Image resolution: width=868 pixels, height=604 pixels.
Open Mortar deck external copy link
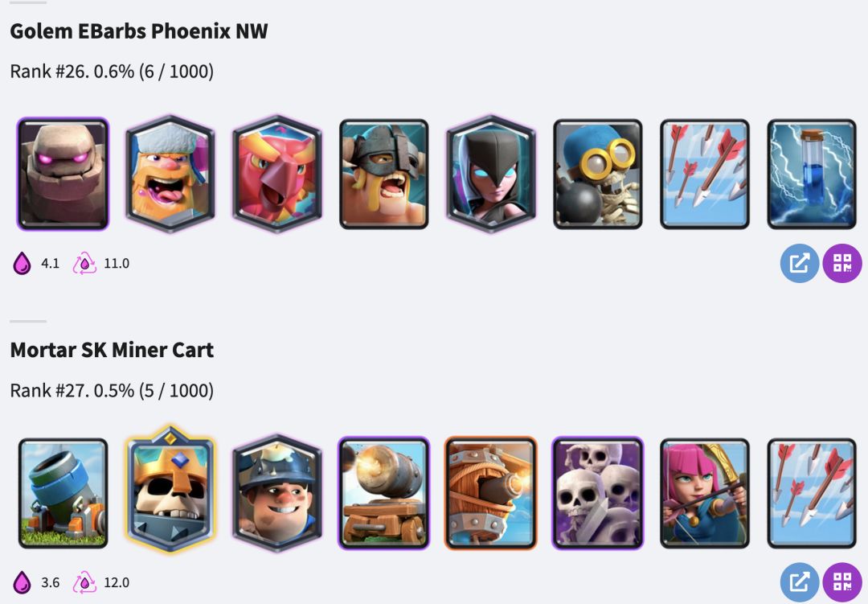[800, 582]
